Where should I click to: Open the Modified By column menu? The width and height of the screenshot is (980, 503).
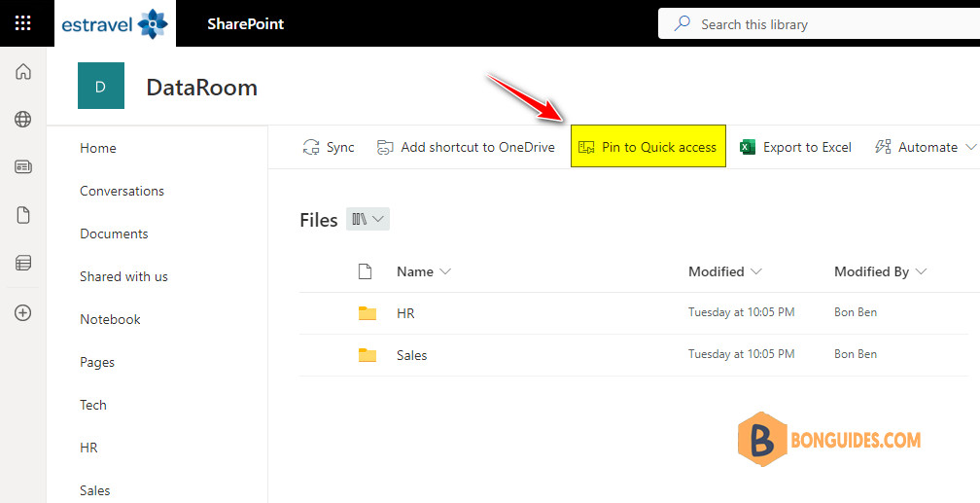tap(880, 271)
